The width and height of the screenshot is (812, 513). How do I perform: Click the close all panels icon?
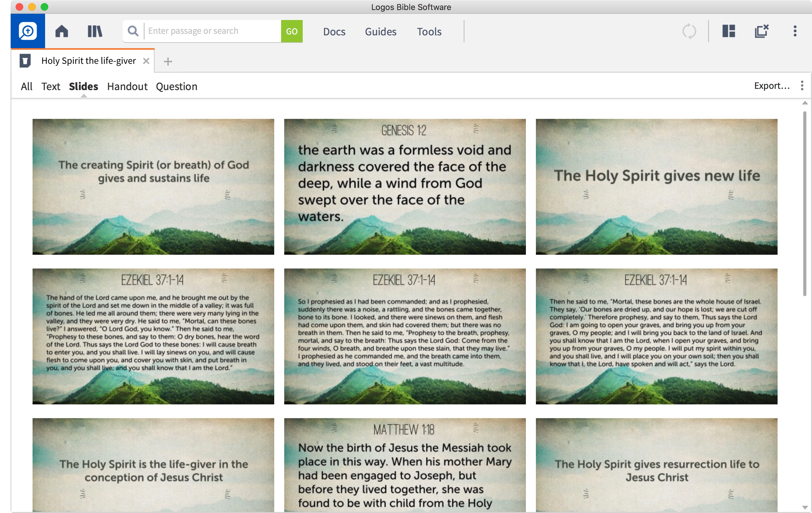pos(761,31)
